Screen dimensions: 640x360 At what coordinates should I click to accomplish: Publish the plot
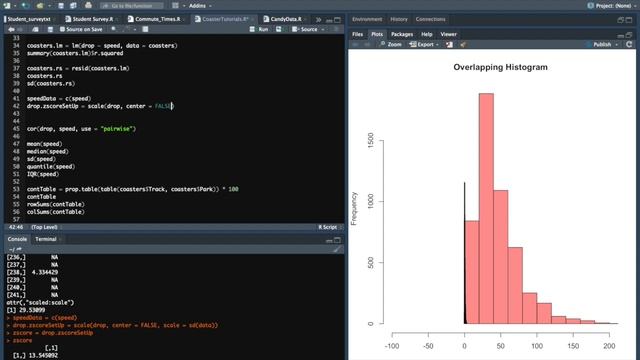(599, 44)
